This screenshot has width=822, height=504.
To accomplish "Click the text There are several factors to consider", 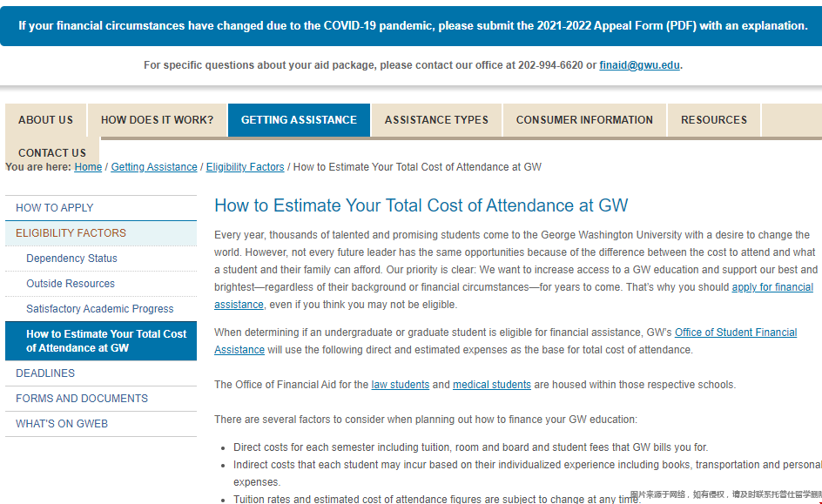I will tap(426, 419).
